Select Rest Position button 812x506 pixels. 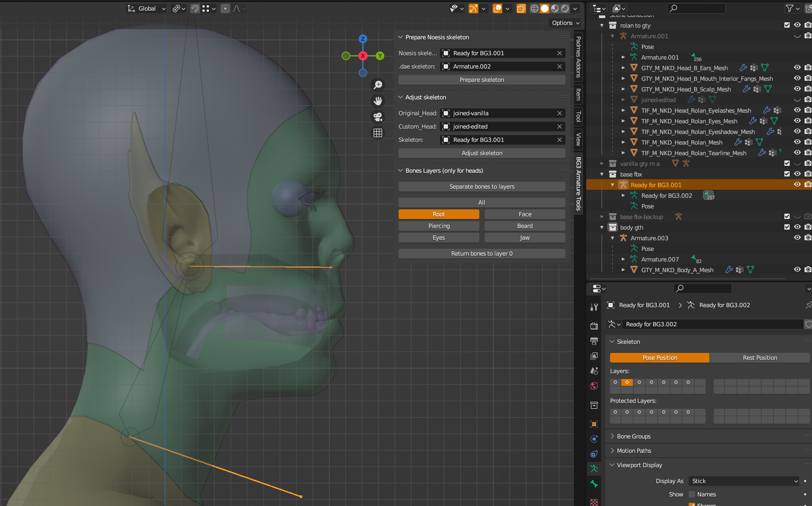[x=760, y=358]
